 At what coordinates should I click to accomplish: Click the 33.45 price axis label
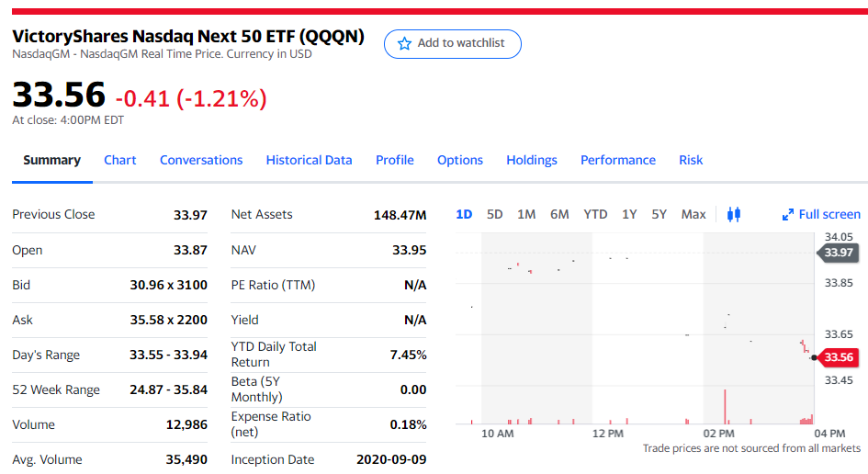[839, 380]
